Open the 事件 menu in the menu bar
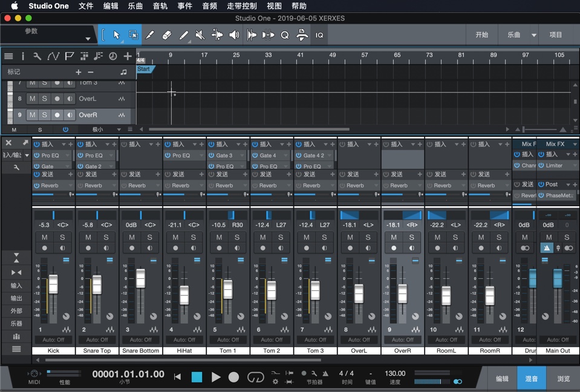 [185, 6]
